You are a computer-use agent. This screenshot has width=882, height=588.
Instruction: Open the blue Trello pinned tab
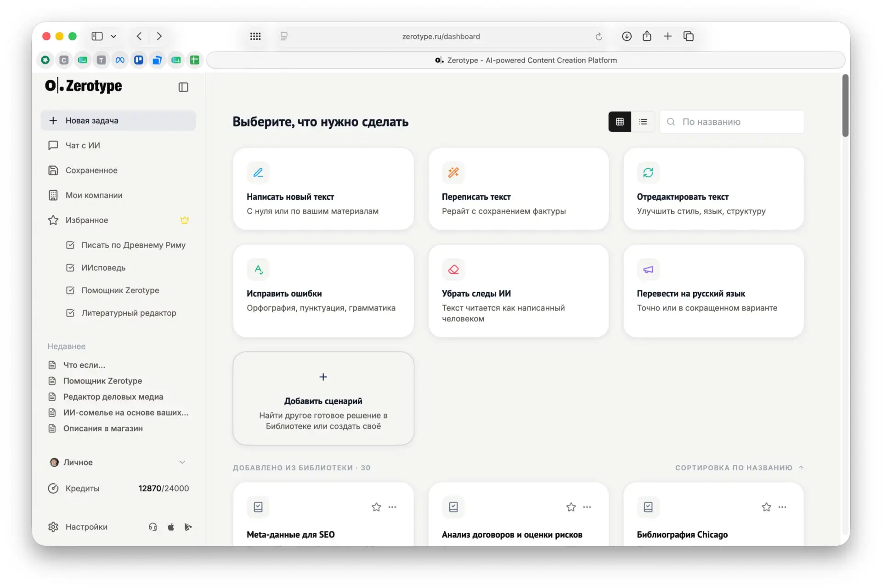[x=139, y=60]
